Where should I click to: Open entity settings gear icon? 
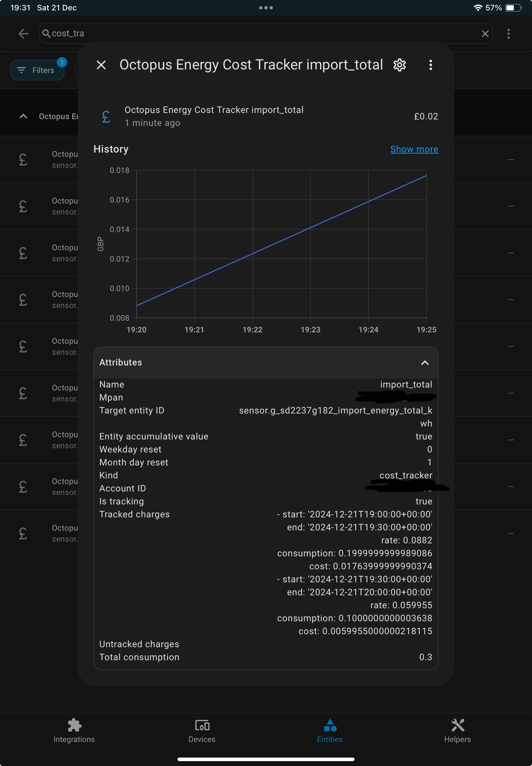click(399, 65)
